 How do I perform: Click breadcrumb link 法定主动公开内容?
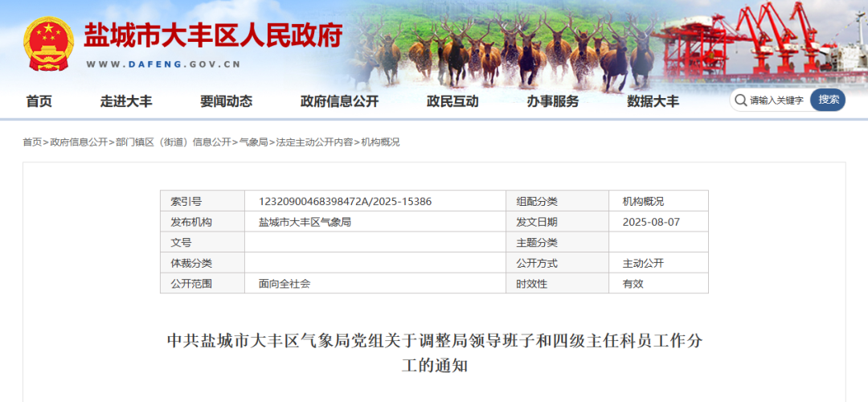coord(314,142)
